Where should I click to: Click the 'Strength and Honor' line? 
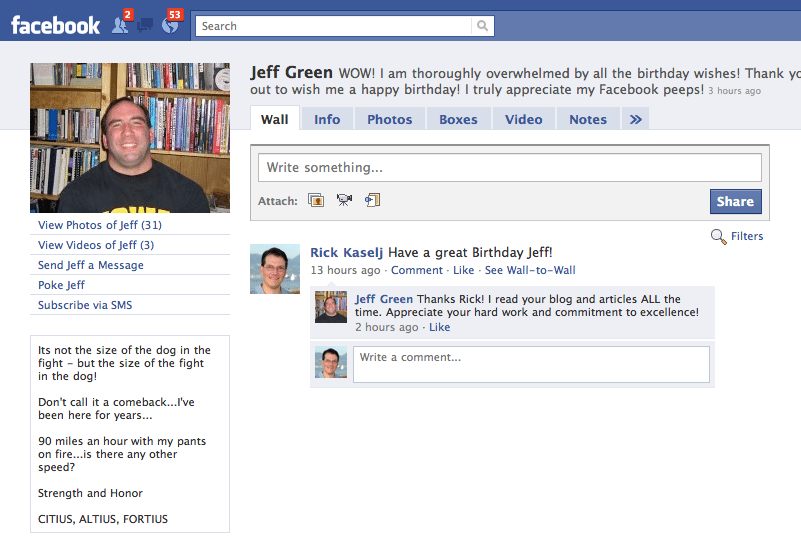[x=90, y=493]
